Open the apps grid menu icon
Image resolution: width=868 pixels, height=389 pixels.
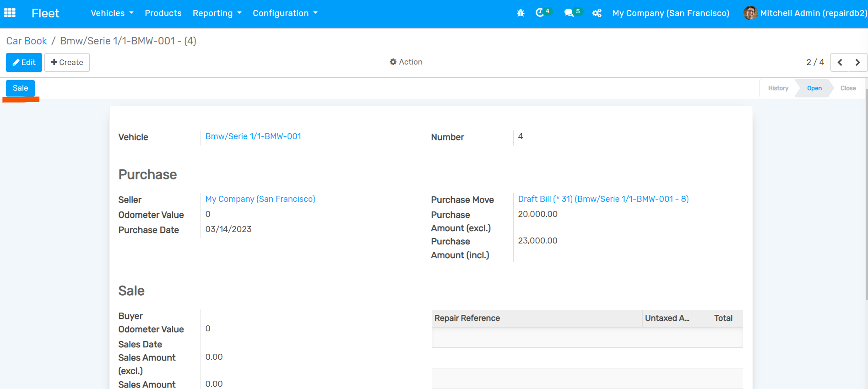(10, 13)
